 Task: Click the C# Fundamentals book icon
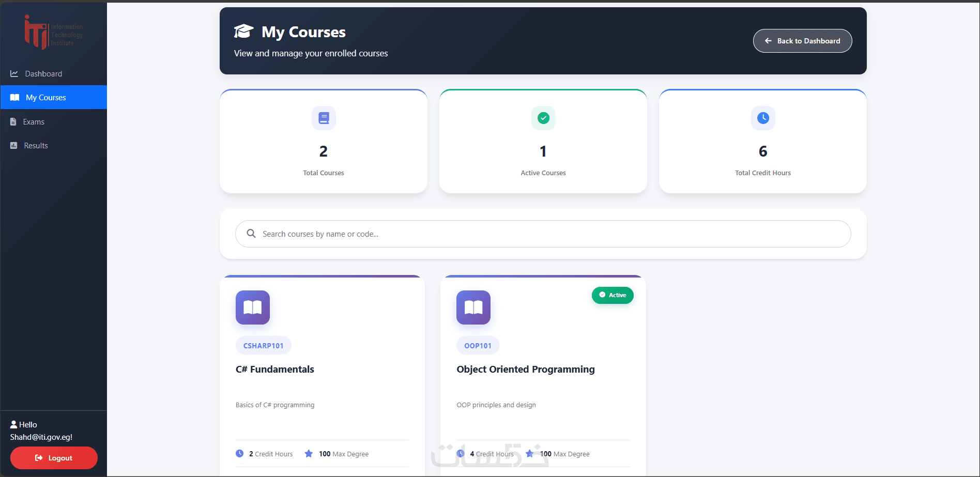[253, 307]
